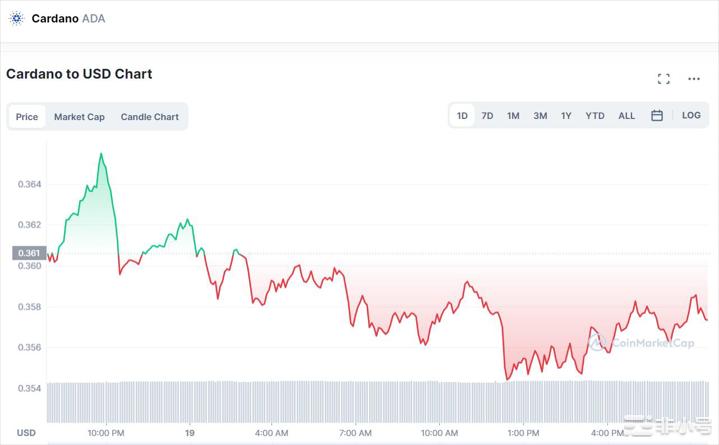Open the three-dot more options menu
This screenshot has height=445, width=719.
[x=694, y=79]
